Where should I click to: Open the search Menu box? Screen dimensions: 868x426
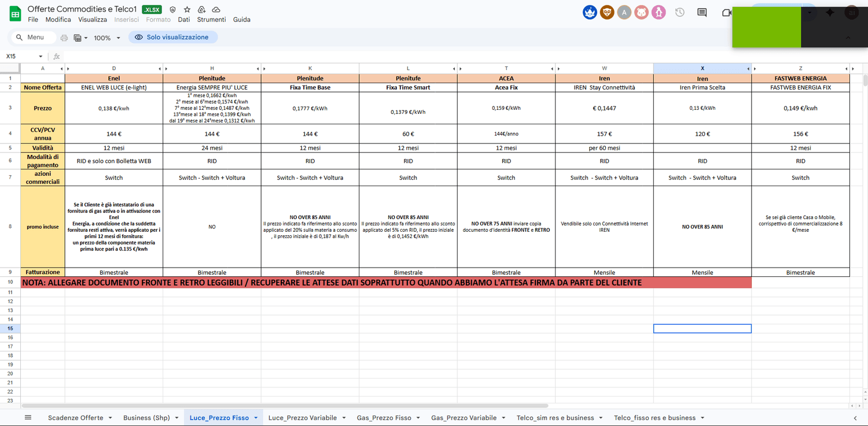tap(34, 38)
